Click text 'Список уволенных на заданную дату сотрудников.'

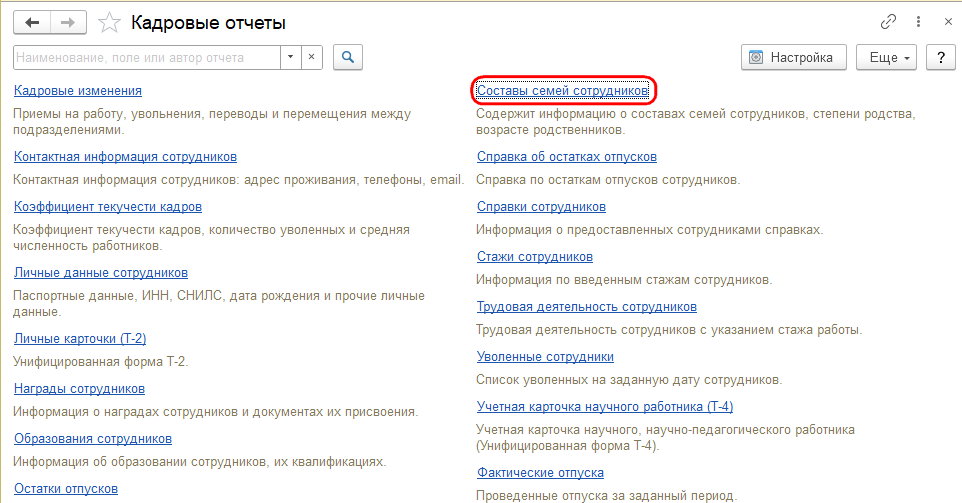click(629, 380)
